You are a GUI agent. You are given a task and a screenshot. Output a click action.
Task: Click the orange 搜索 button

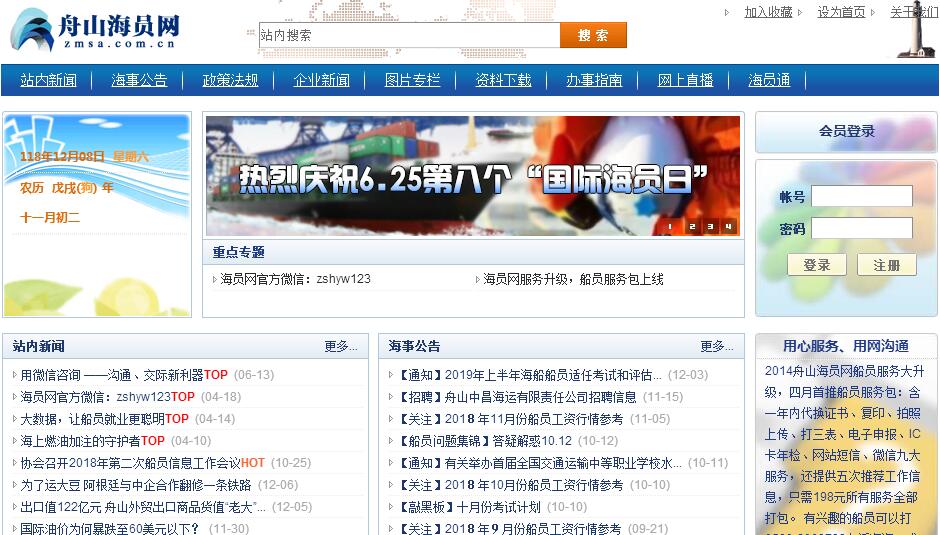click(x=593, y=35)
